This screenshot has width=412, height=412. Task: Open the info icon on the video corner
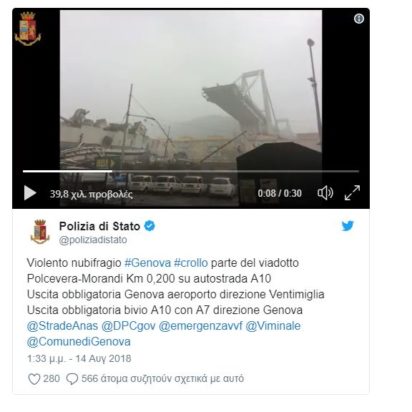359,19
